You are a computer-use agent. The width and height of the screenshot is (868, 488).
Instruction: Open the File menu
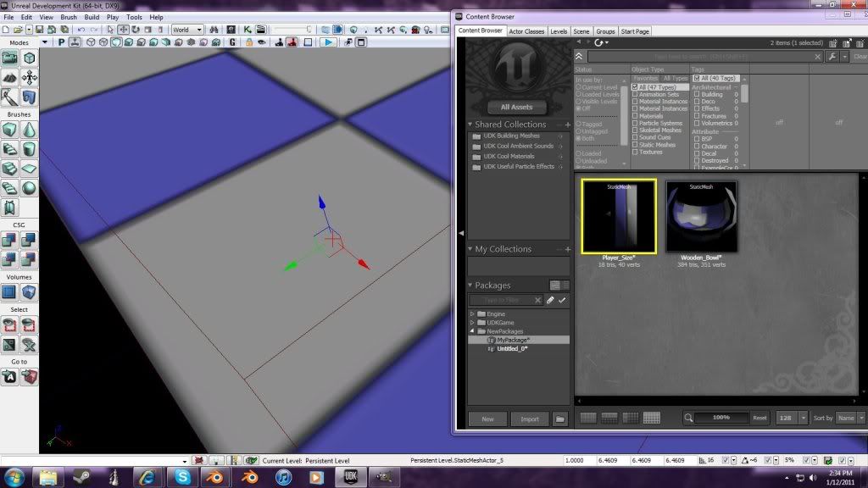point(8,17)
